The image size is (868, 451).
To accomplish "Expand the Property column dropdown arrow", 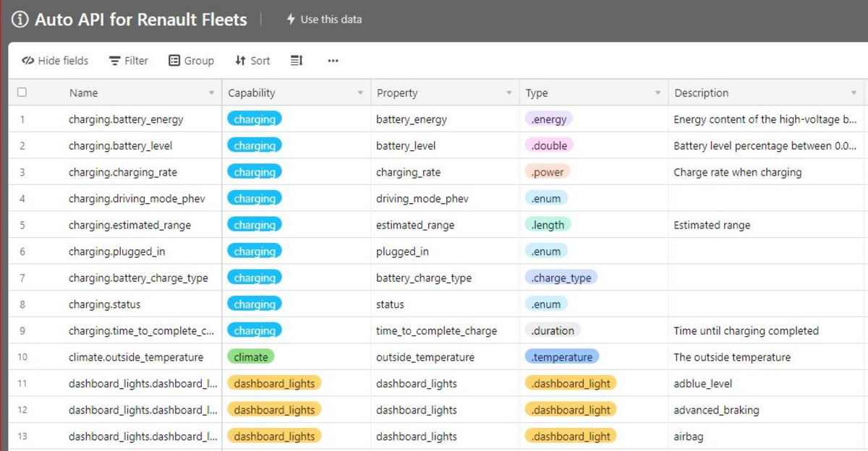I will click(509, 93).
